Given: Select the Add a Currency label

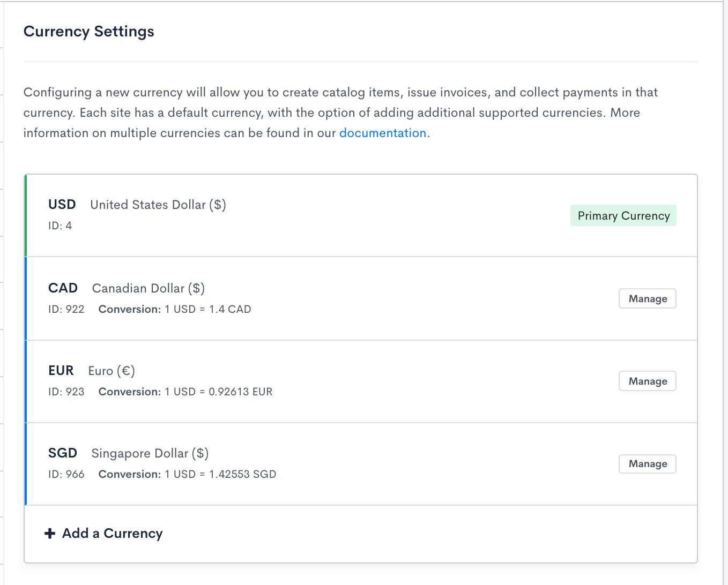Looking at the screenshot, I should point(112,534).
